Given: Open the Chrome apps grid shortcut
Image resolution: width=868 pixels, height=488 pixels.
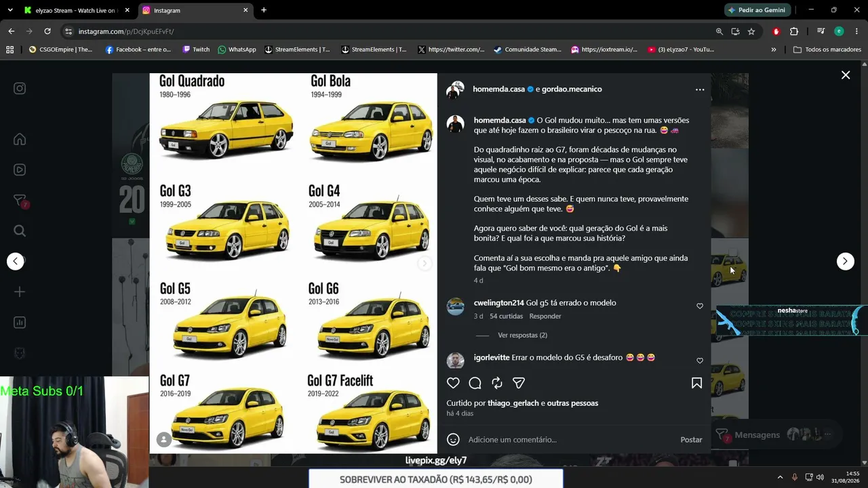Looking at the screenshot, I should pos(9,49).
